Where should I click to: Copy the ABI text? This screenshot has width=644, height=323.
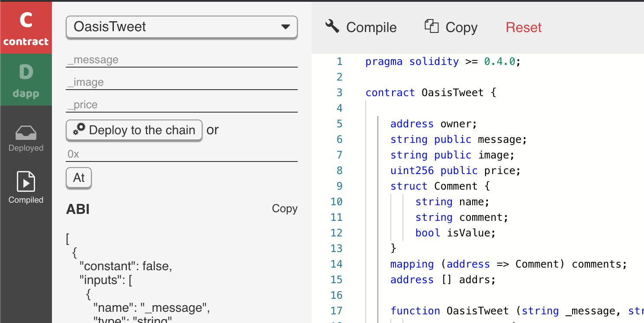tap(285, 209)
